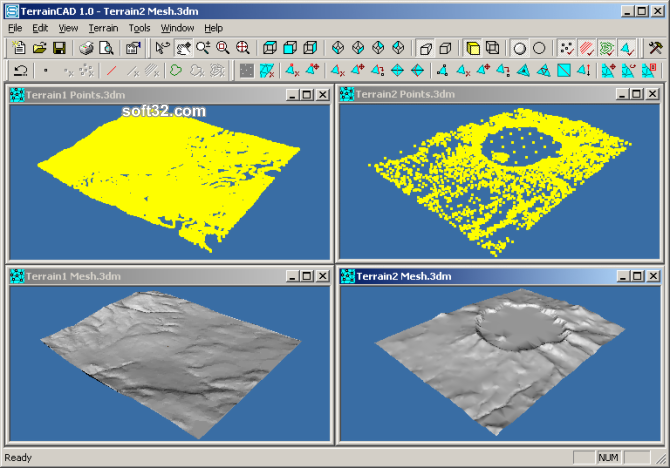Expand the View menu dropdown

tap(68, 28)
